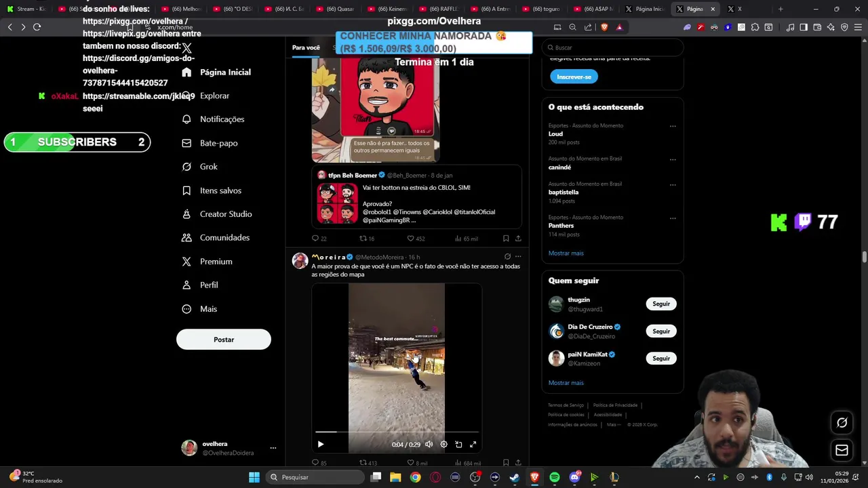
Task: Open Grok from the sidebar
Action: [200, 167]
